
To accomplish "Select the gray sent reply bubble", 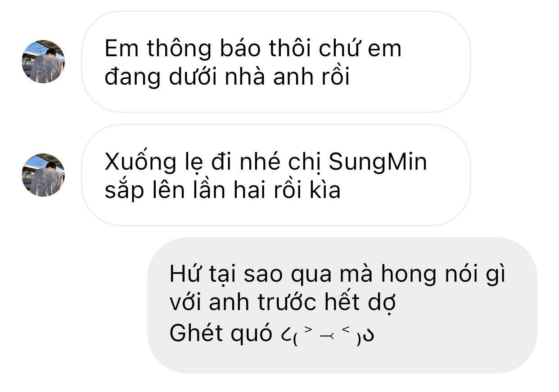I will [x=342, y=305].
